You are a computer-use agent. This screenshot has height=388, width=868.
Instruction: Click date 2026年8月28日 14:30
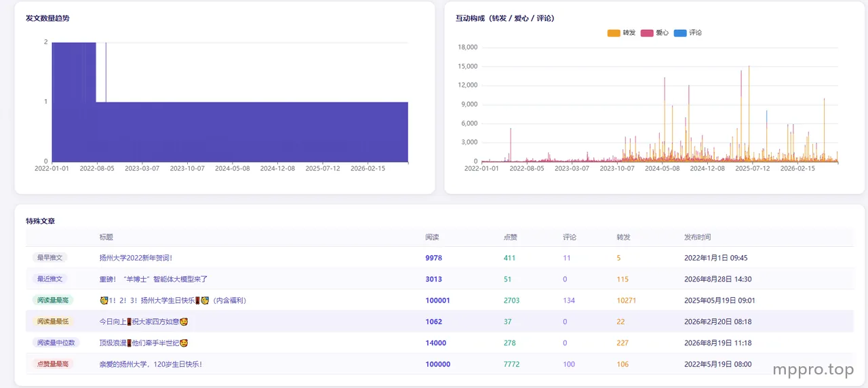pos(717,279)
